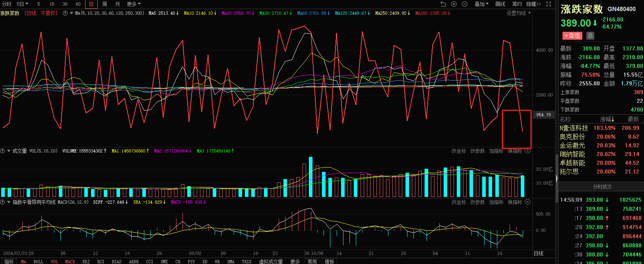Image resolution: width=644 pixels, height=264 pixels.
Task: Open help icon beside 涨跌家数 chart title
Action: pos(65,13)
